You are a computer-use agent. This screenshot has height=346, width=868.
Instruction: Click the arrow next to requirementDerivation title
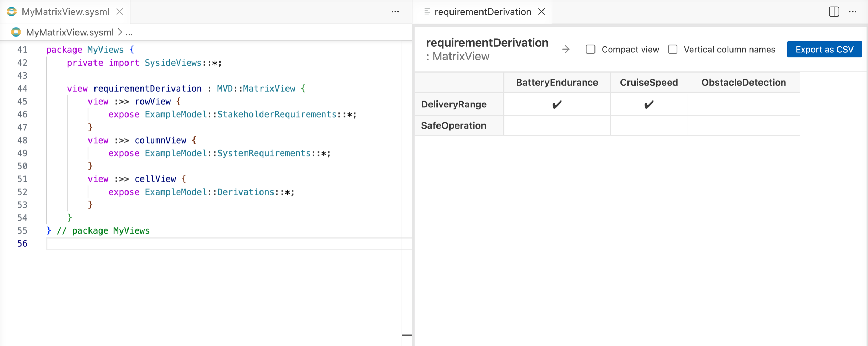[566, 49]
